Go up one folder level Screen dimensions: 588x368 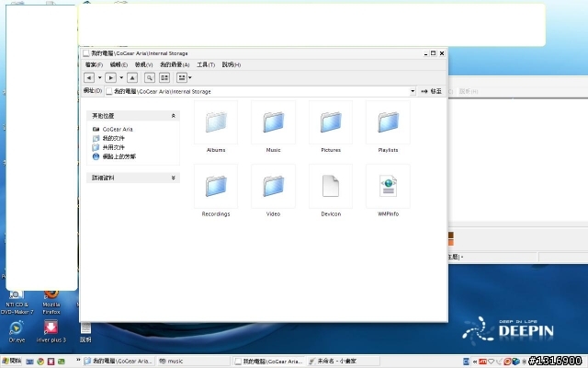(x=132, y=77)
